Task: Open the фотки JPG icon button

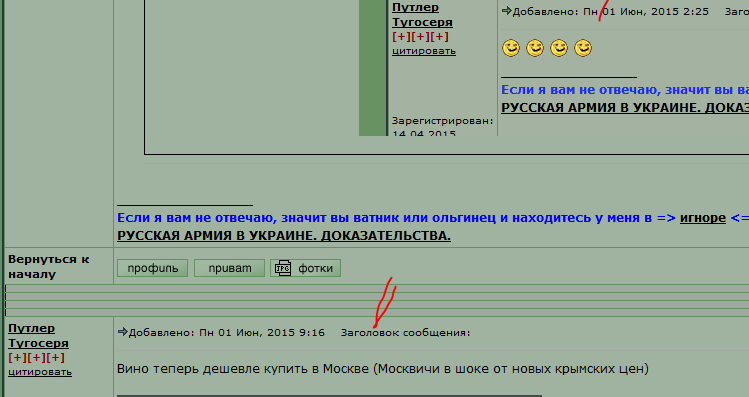Action: pos(305,268)
